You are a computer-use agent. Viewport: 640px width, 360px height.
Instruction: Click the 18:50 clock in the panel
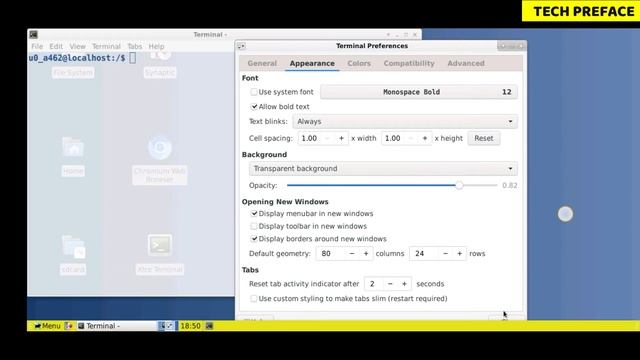pyautogui.click(x=190, y=326)
